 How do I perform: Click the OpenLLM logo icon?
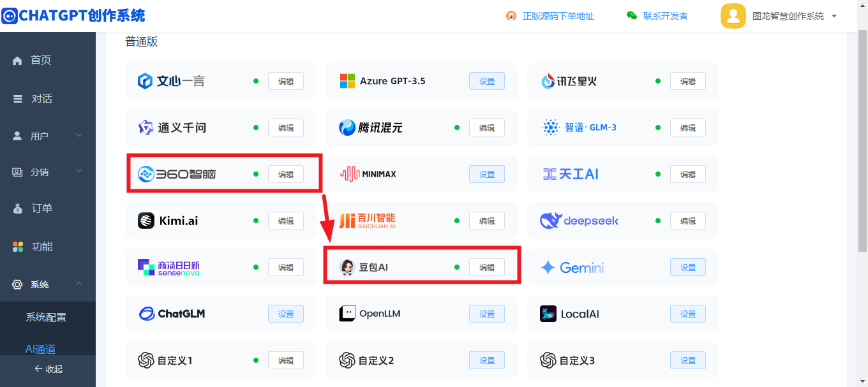click(x=347, y=314)
